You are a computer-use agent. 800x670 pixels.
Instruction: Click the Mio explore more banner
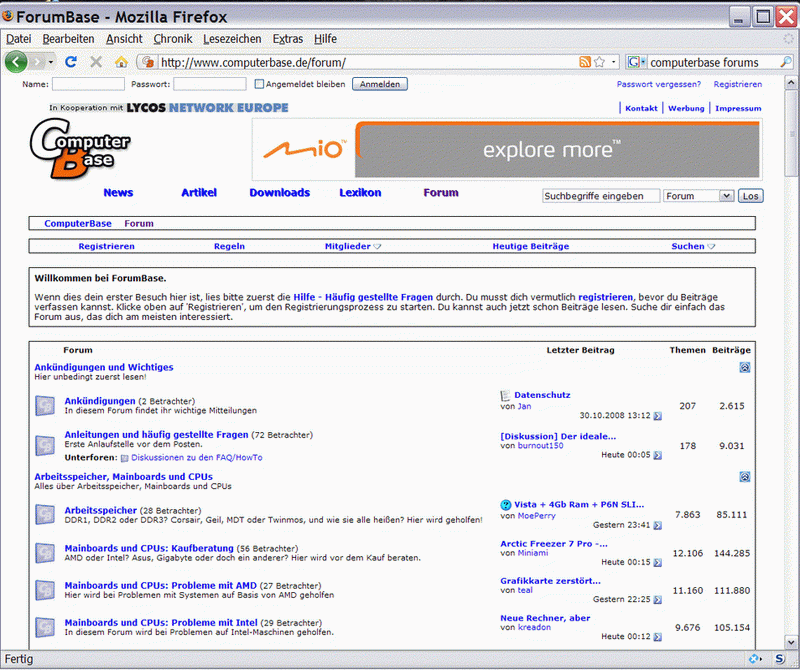pos(507,149)
